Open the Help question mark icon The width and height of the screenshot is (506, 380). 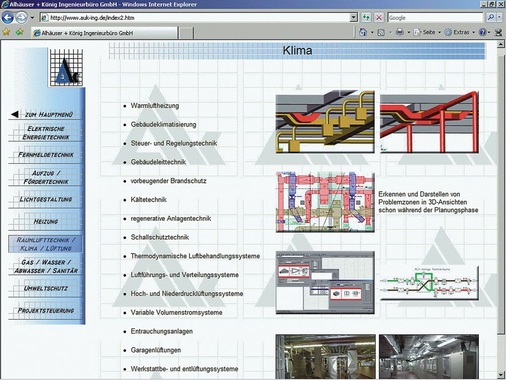click(x=483, y=32)
